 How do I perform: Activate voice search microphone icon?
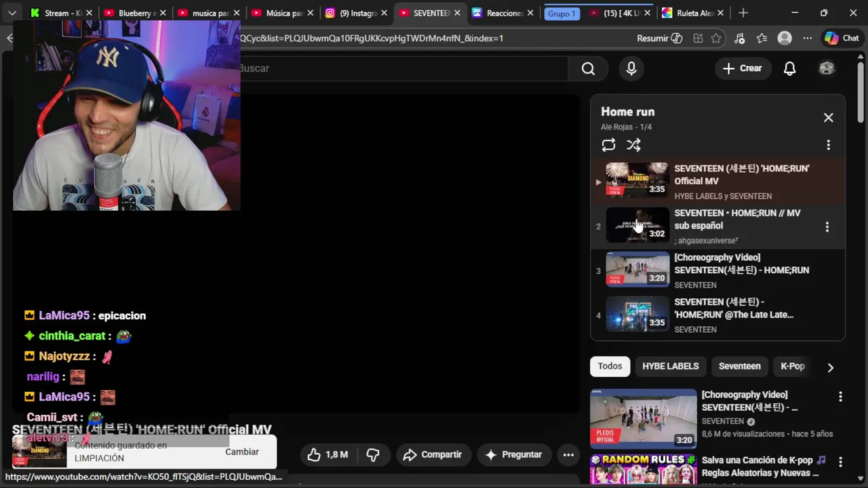[631, 68]
